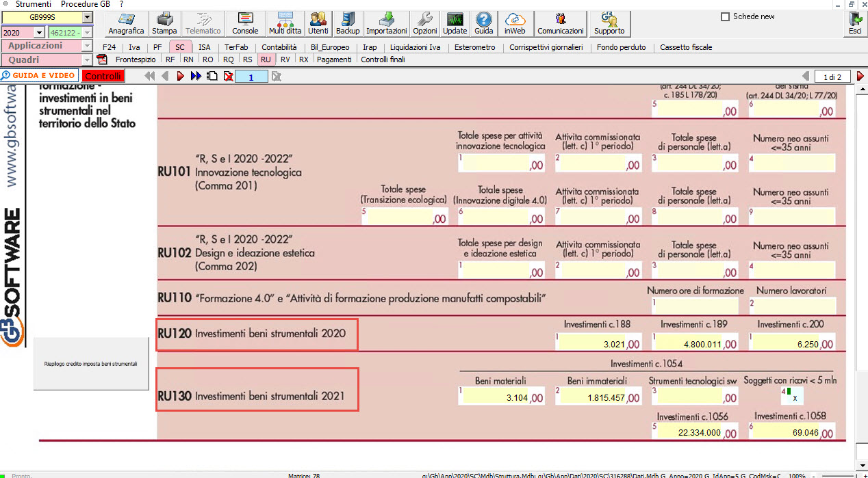868x478 pixels.
Task: Open the Anagrafica toolbar icon
Action: pyautogui.click(x=126, y=23)
